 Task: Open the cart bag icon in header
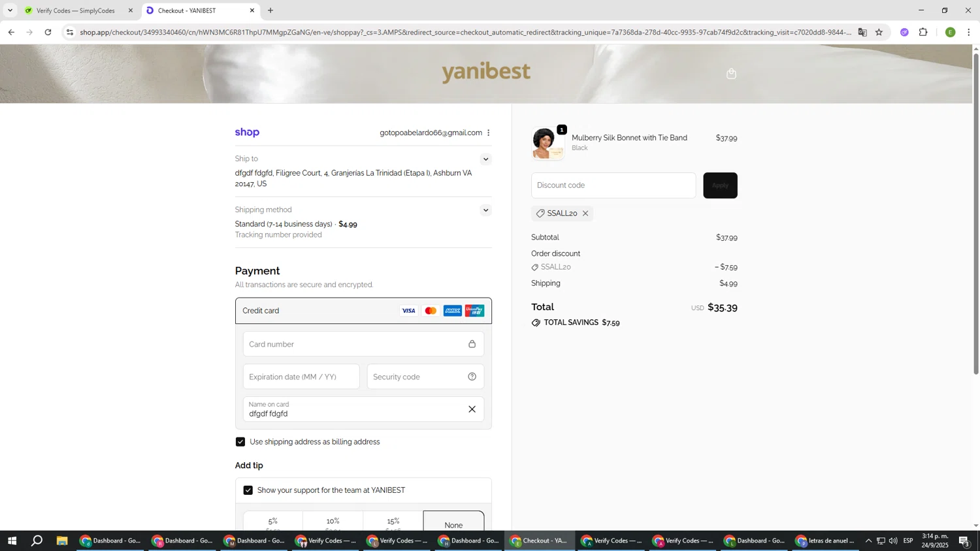tap(731, 74)
